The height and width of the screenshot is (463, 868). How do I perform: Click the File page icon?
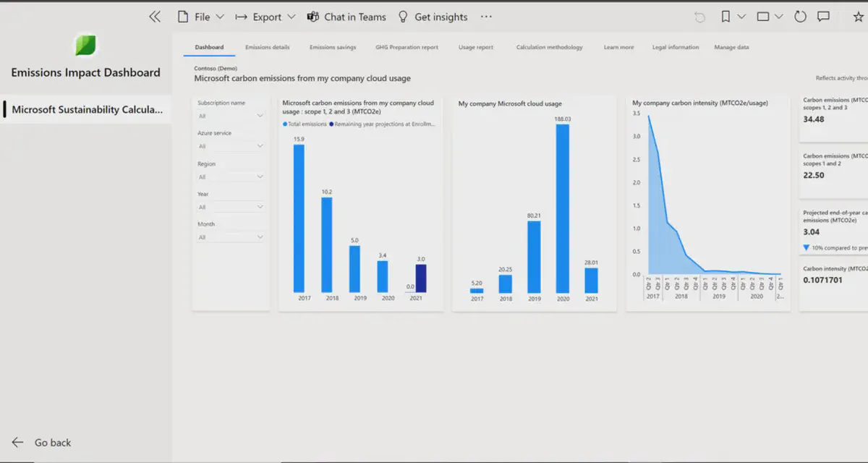[x=183, y=16]
